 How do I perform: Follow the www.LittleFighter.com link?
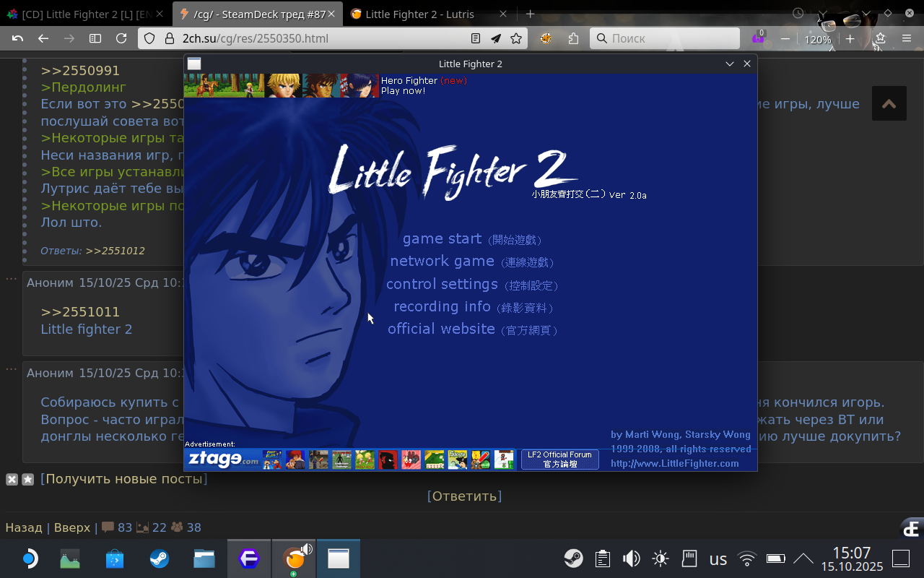[675, 463]
